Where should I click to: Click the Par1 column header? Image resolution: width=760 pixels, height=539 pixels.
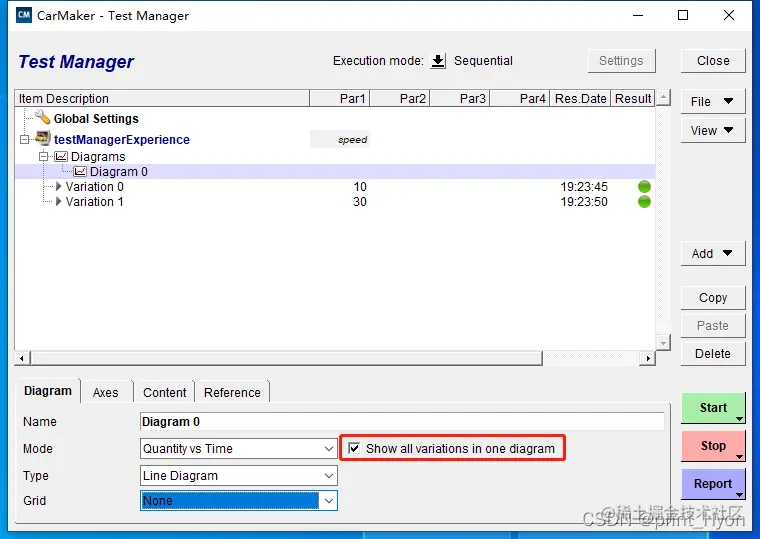pyautogui.click(x=340, y=98)
